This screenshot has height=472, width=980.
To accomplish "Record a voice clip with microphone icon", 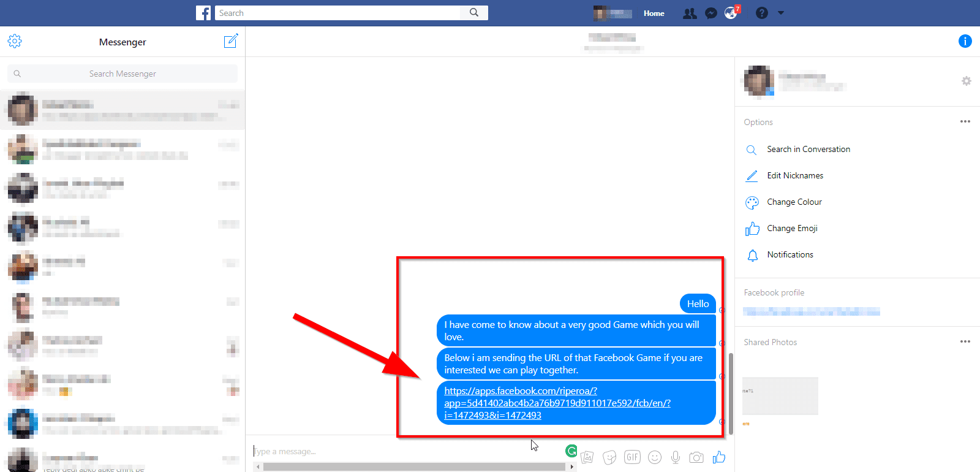I will coord(676,457).
